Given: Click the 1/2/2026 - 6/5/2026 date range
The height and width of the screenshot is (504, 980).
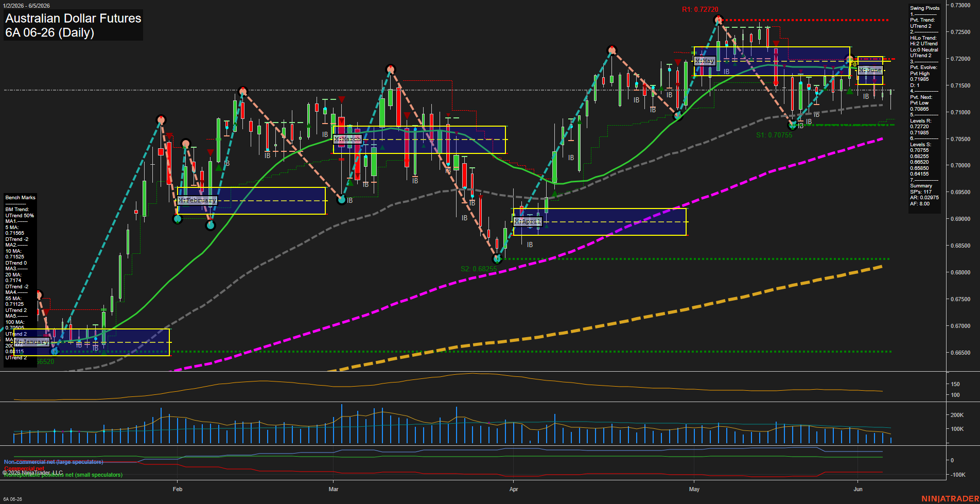Looking at the screenshot, I should tap(26, 6).
